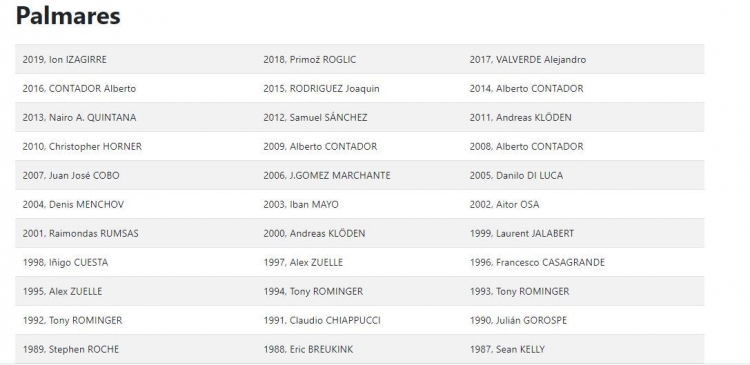This screenshot has width=750, height=365.
Task: Click the 1996 Francesco CASAGRANDE entry
Action: [x=537, y=262]
